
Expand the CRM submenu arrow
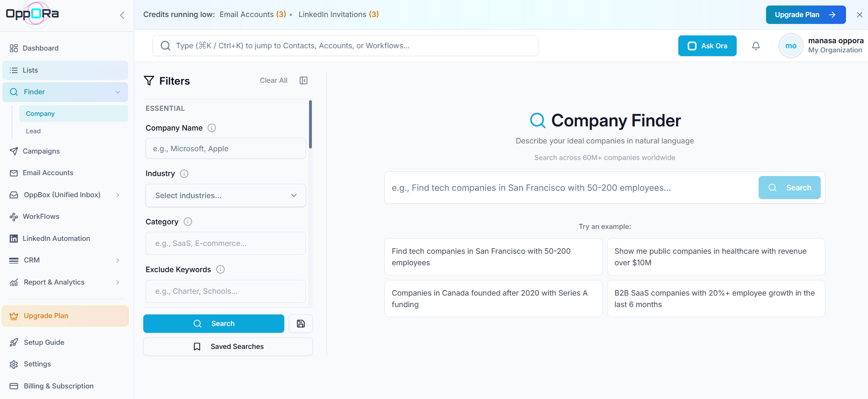point(118,260)
